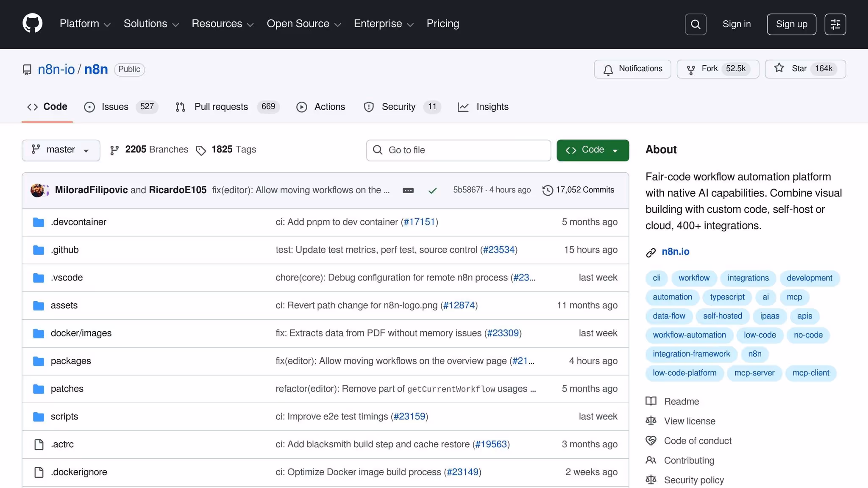Click the Notifications bell button
The image size is (868, 488).
tap(632, 69)
